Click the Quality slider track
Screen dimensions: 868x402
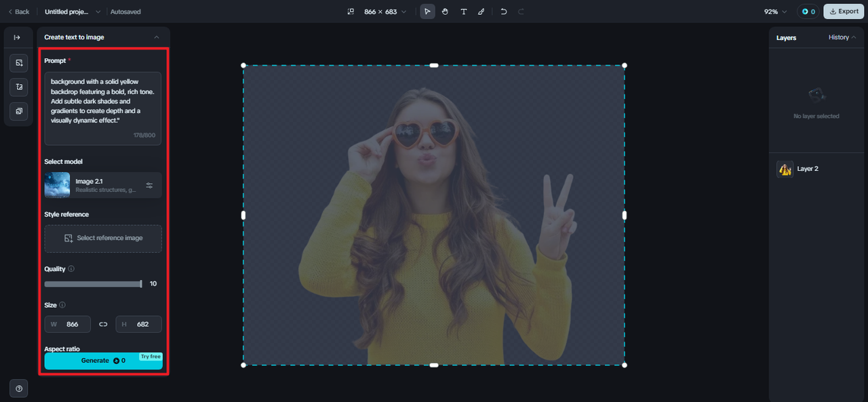tap(93, 284)
